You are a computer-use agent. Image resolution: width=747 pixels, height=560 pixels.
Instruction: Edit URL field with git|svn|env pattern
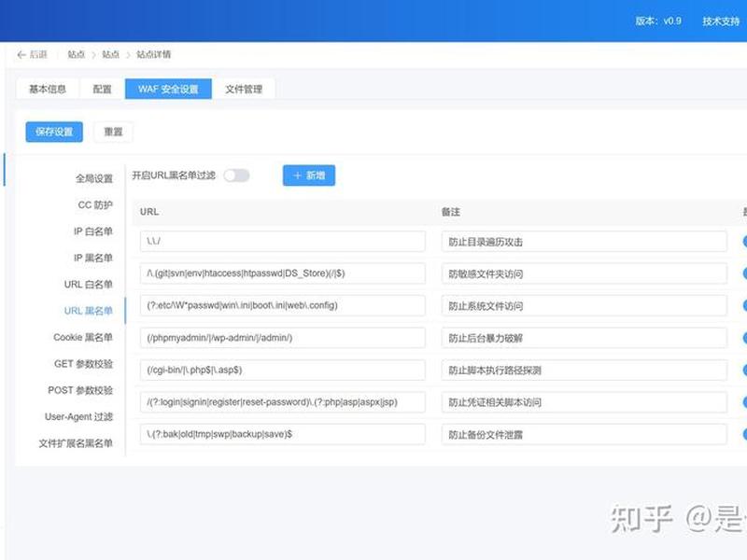click(283, 273)
